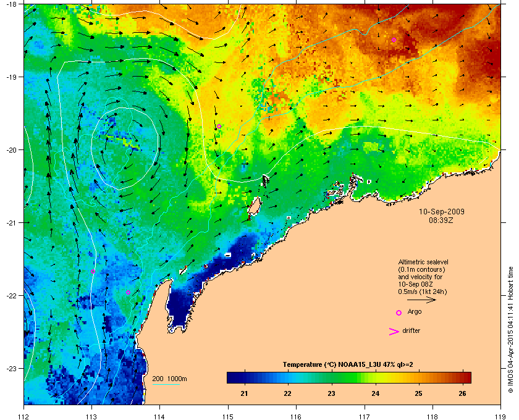Click the longitude axis label 117

tap(365, 417)
